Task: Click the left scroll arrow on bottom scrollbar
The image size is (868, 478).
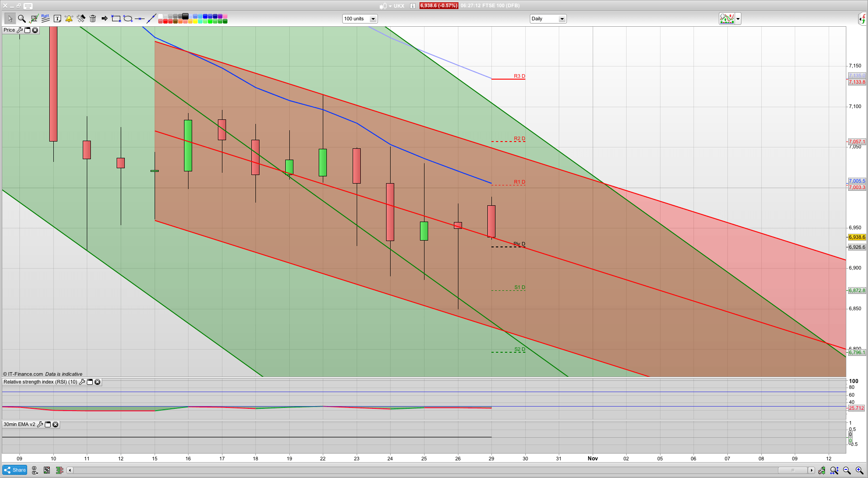Action: (70, 470)
